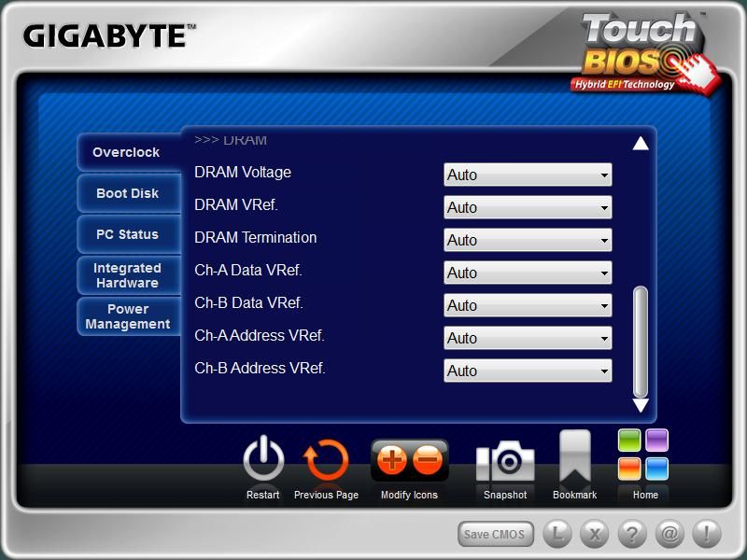Expand the Ch-A Address VRef. dropdown
747x560 pixels.
(528, 338)
